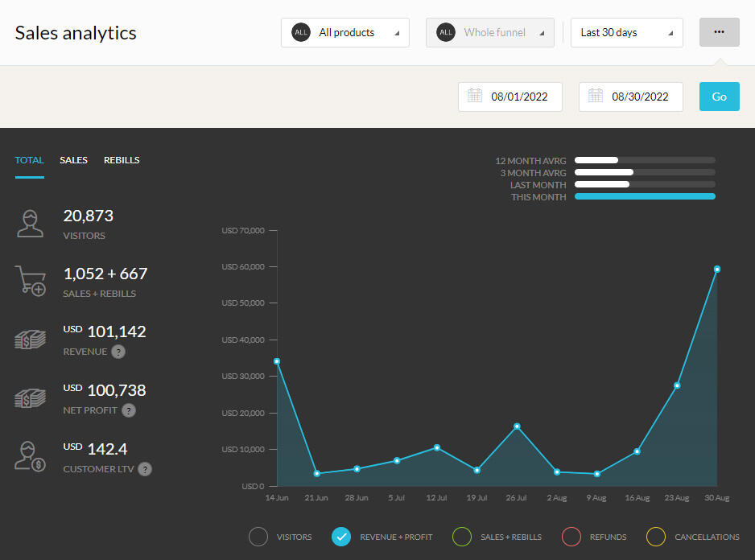Enable the Sales + Rebills series
The image size is (755, 560).
(x=462, y=537)
